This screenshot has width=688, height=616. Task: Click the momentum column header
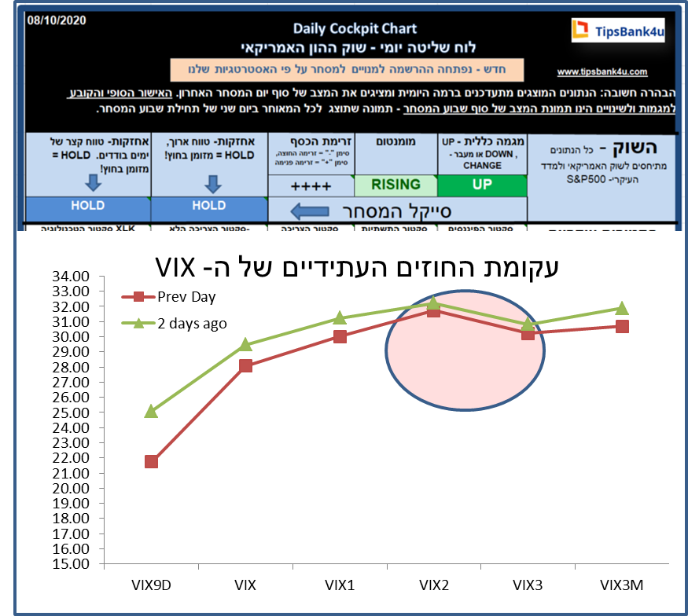[x=396, y=154]
